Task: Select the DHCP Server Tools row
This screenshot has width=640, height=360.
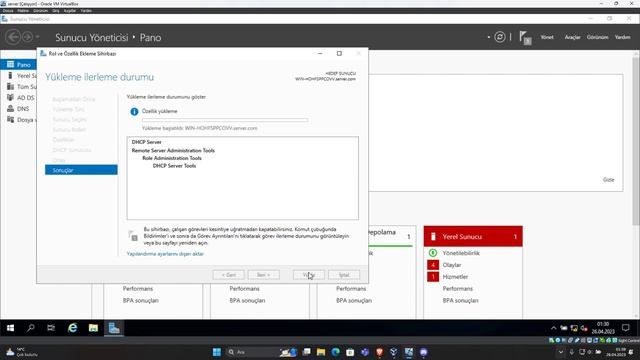Action: tap(174, 166)
